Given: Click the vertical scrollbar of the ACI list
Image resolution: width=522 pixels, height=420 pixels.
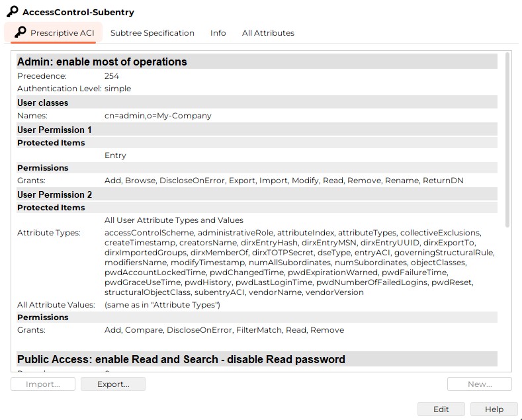Looking at the screenshot, I should [507, 140].
